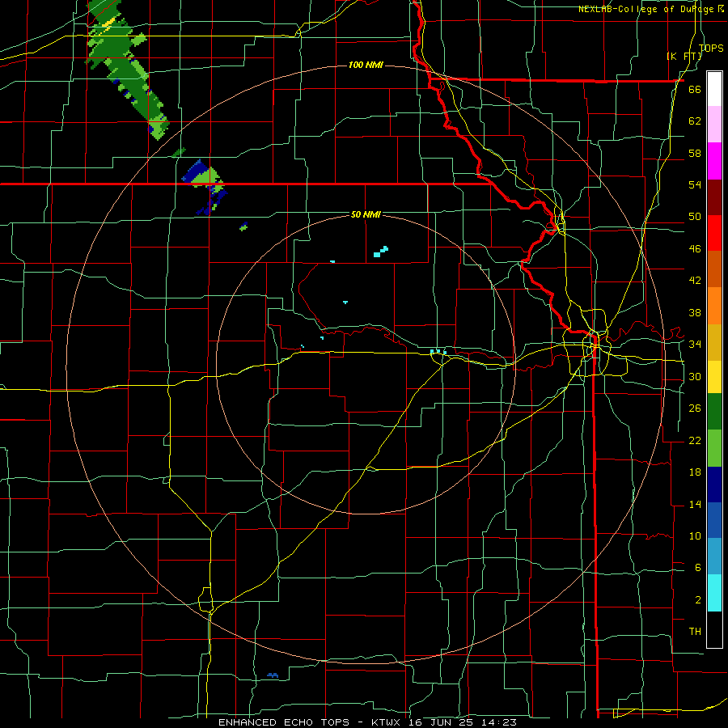The width and height of the screenshot is (728, 728).
Task: Click legend value 22
Action: coord(695,440)
